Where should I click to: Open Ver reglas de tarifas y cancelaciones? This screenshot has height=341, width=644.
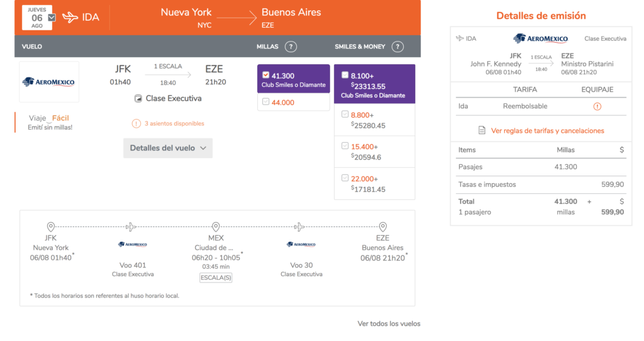pyautogui.click(x=548, y=131)
